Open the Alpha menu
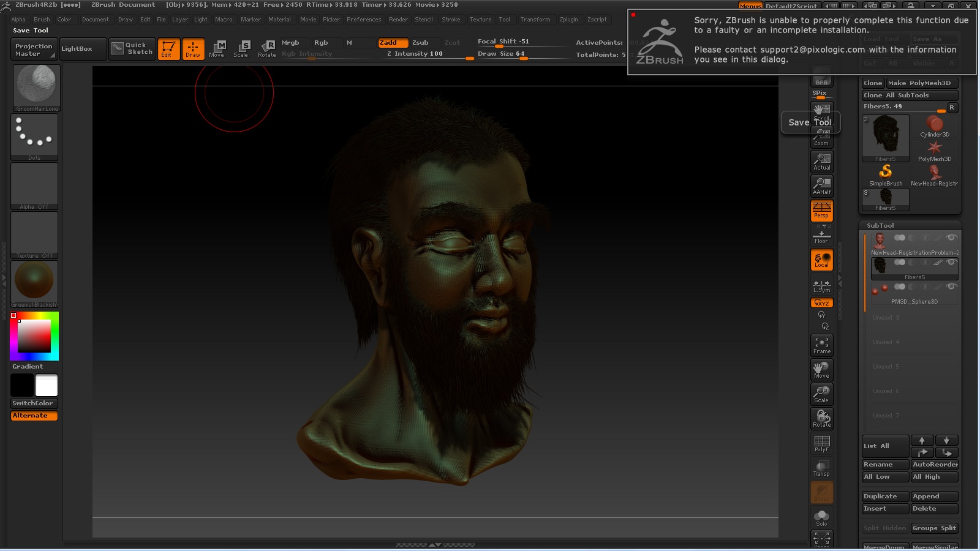 (x=18, y=20)
